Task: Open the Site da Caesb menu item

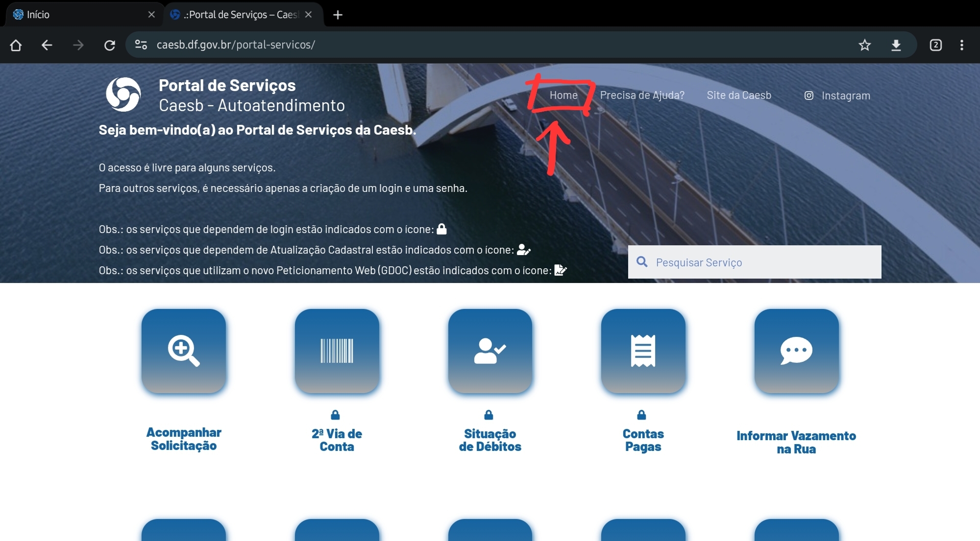Action: 739,95
